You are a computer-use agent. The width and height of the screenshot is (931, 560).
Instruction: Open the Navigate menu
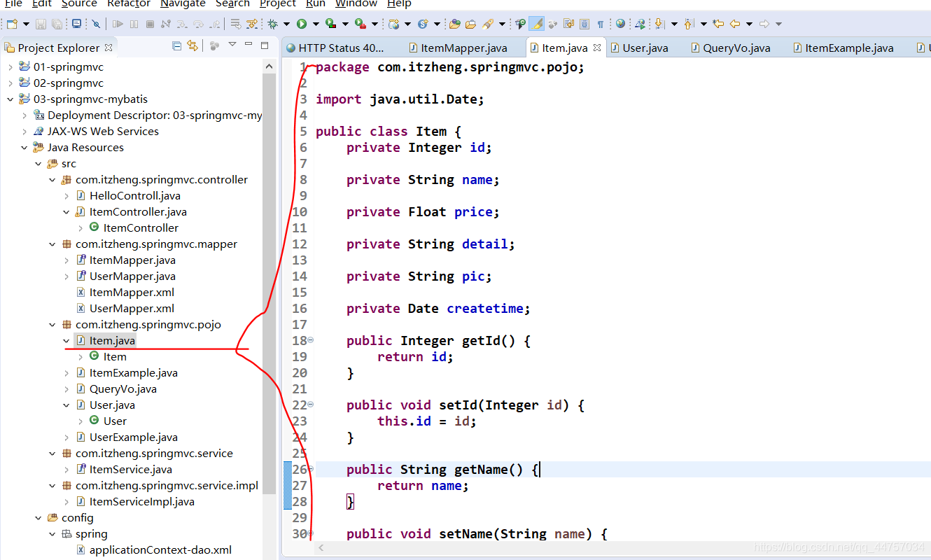(x=183, y=3)
